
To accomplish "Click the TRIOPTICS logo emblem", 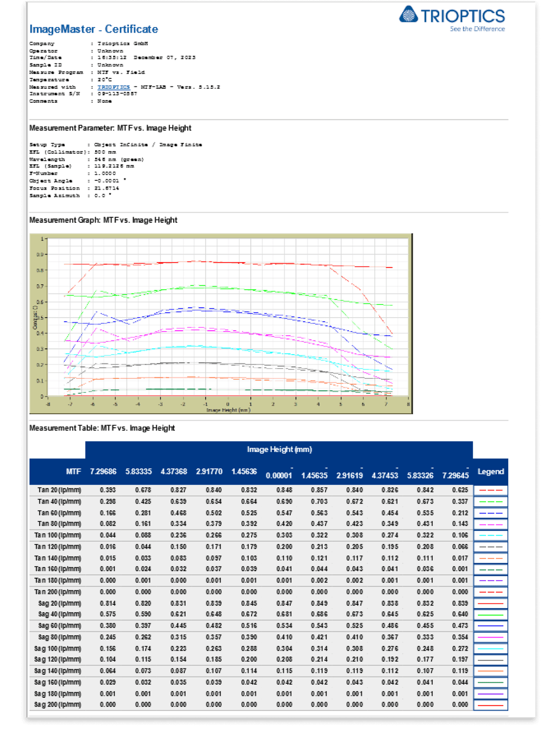I will pos(408,14).
